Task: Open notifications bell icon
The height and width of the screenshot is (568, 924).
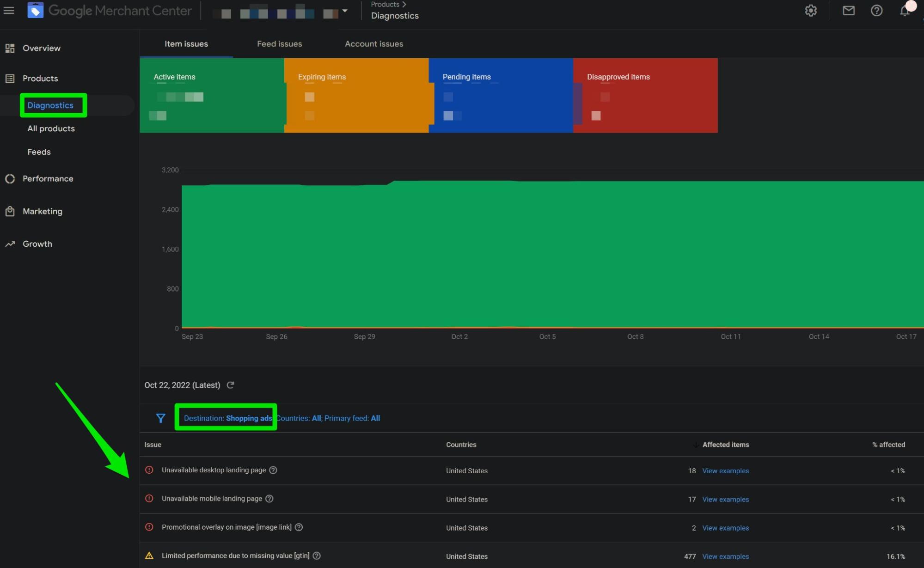Action: (x=905, y=11)
